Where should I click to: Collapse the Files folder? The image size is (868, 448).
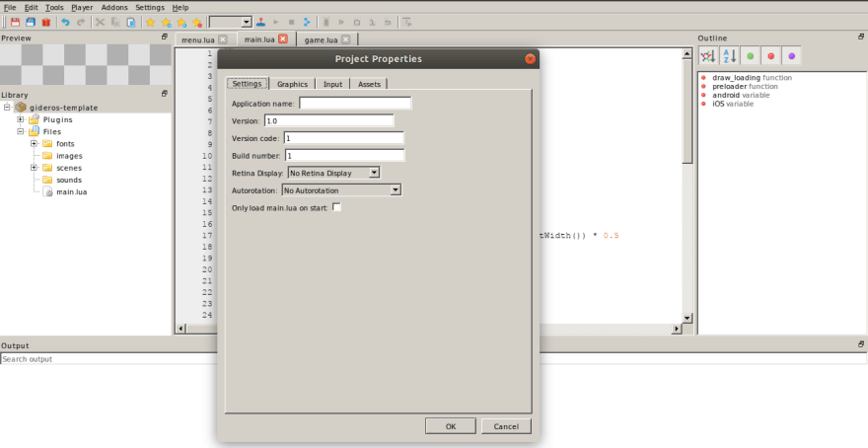click(x=21, y=131)
